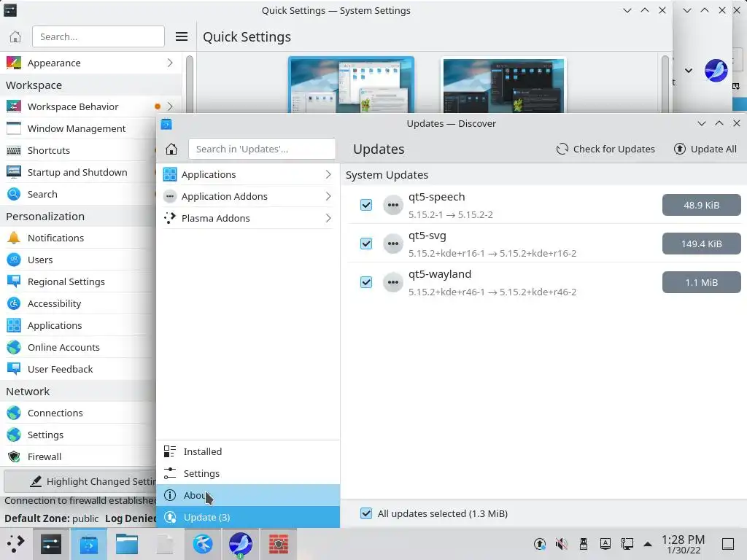Open application launcher in the panel
The image size is (747, 560).
16,543
